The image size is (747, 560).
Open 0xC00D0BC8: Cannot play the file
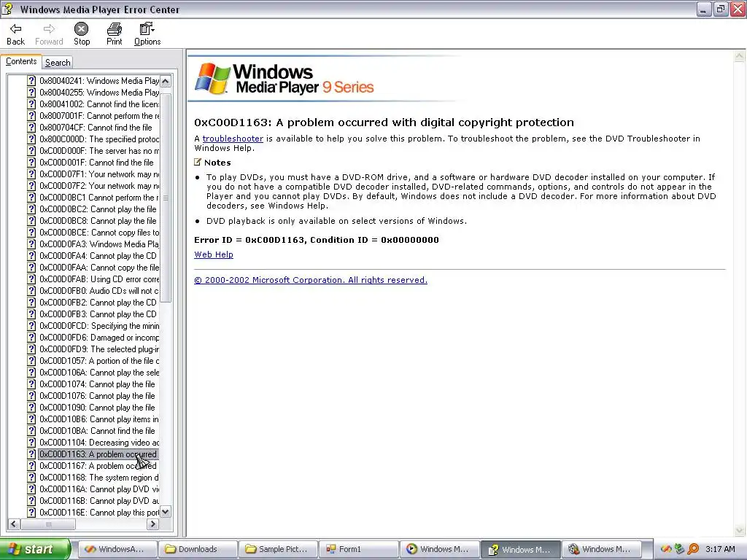click(98, 221)
